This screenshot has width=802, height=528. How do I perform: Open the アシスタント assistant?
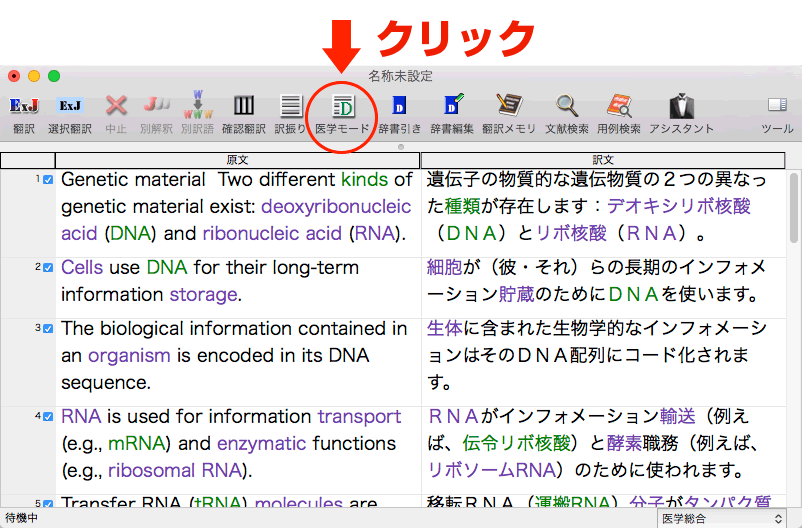coord(682,106)
